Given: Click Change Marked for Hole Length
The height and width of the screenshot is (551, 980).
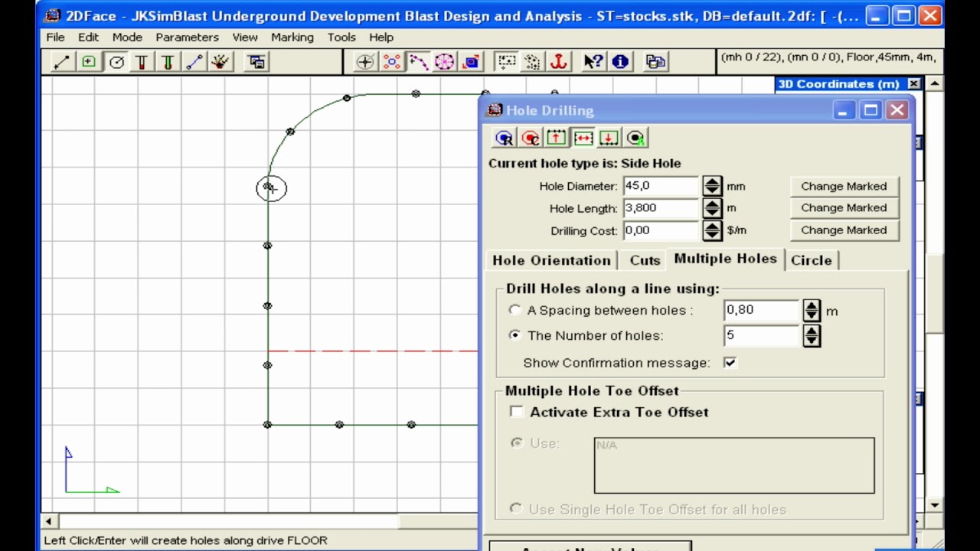Looking at the screenshot, I should pyautogui.click(x=844, y=207).
